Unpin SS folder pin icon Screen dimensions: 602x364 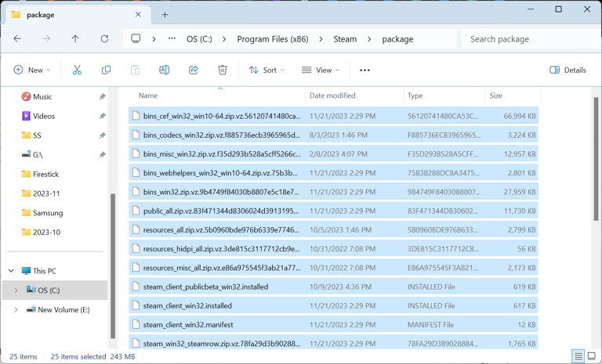coord(102,135)
